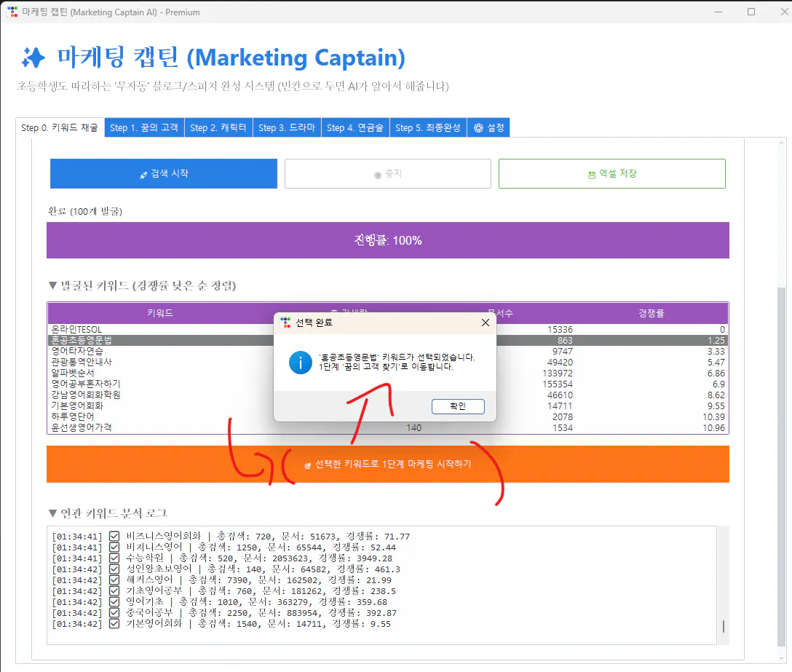Click the 진행률 100% progress bar
Image resolution: width=792 pixels, height=672 pixels.
pyautogui.click(x=387, y=240)
